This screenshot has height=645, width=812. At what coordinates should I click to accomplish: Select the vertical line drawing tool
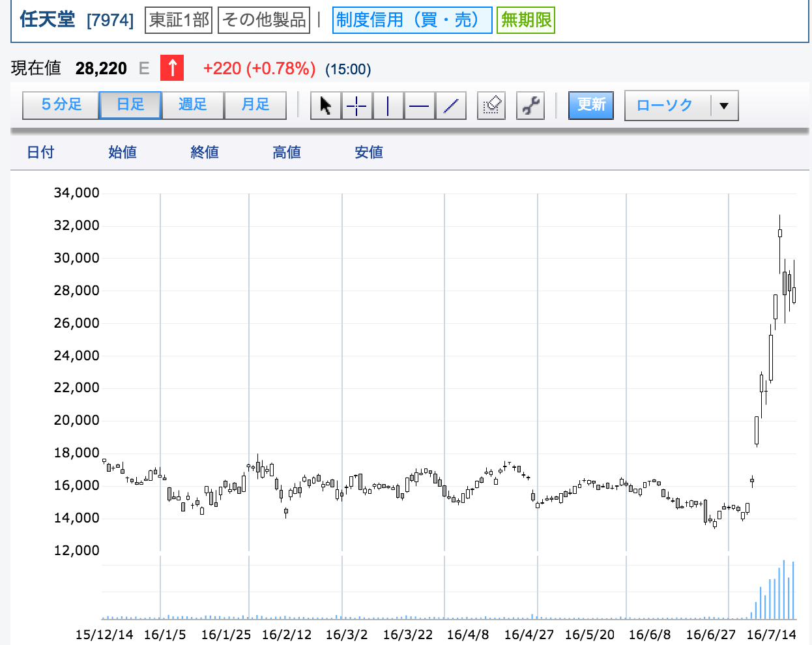388,106
